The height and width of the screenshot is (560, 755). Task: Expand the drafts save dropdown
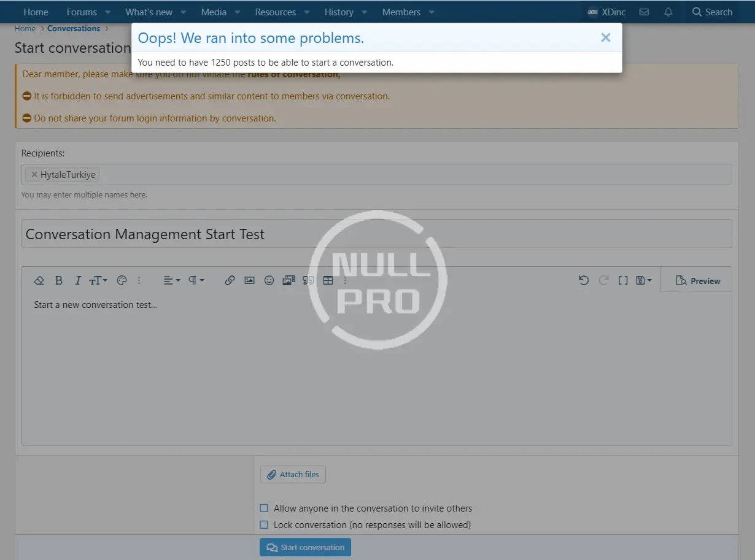pos(643,280)
